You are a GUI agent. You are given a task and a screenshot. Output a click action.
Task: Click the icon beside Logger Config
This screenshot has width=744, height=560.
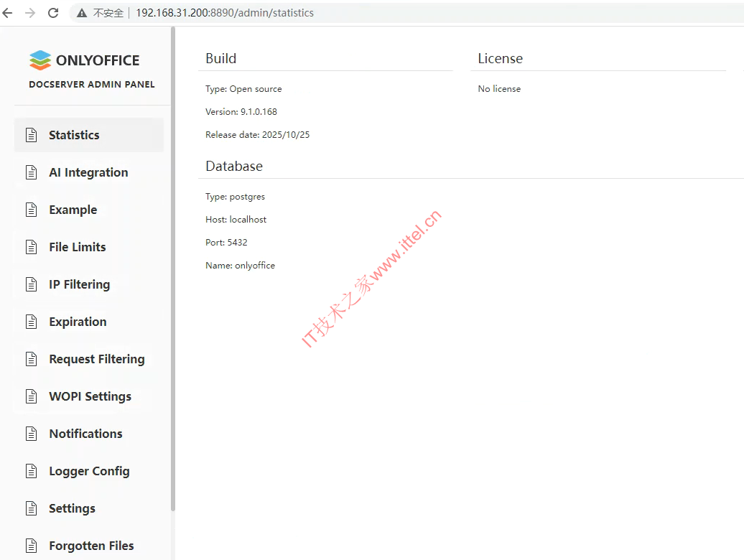tap(31, 471)
